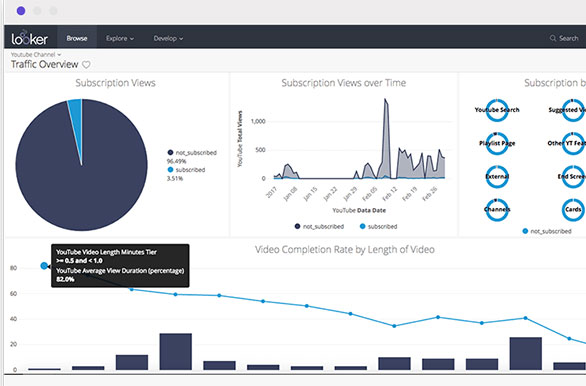Click the tallest bar in completion chart
The width and height of the screenshot is (586, 386).
coord(176,352)
